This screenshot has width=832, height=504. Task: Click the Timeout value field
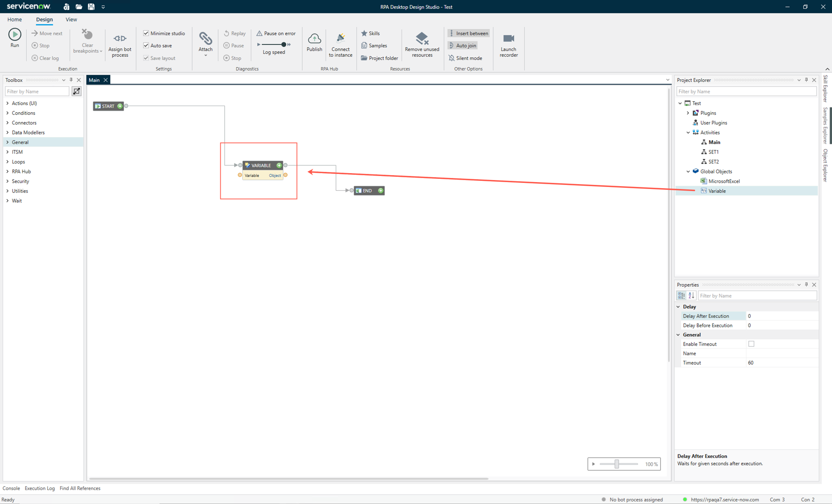781,363
